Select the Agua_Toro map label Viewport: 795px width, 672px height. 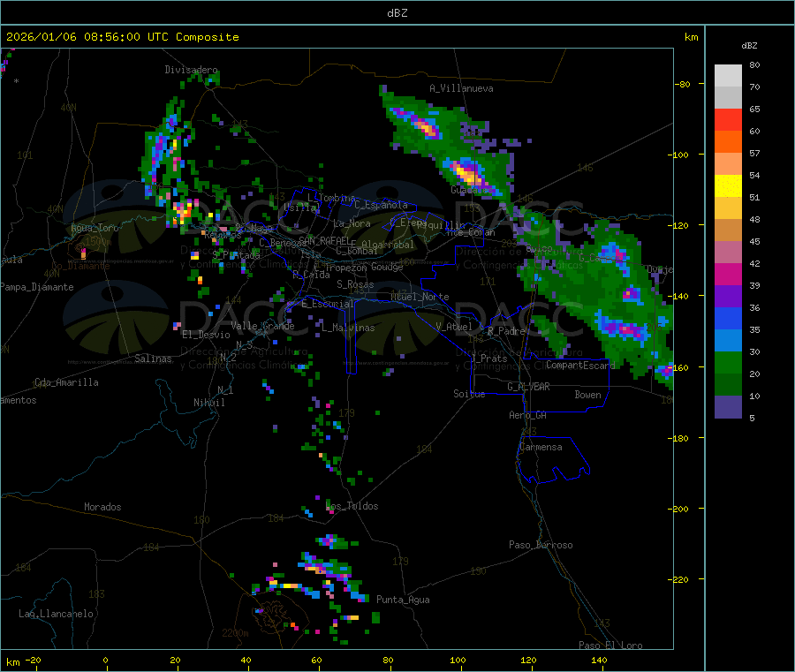[x=95, y=228]
